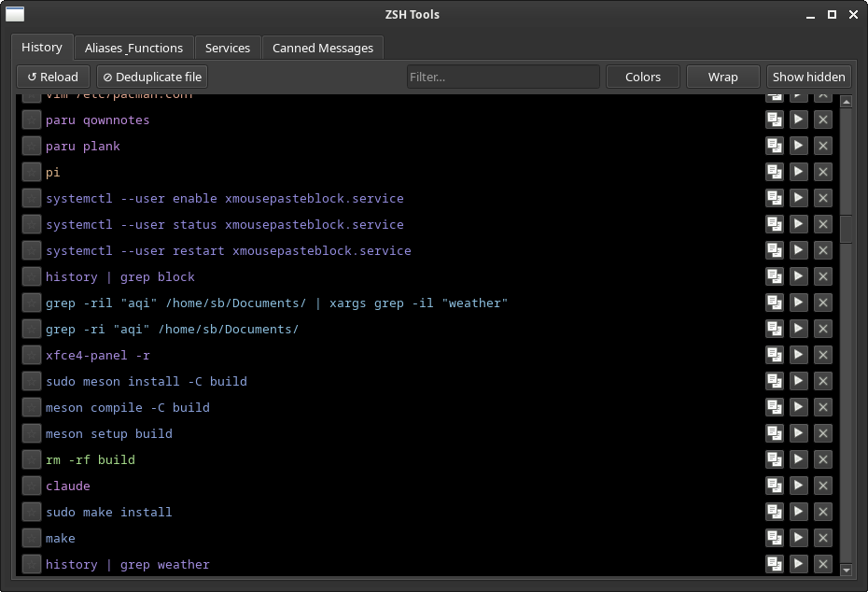Reload the history list

tap(53, 77)
